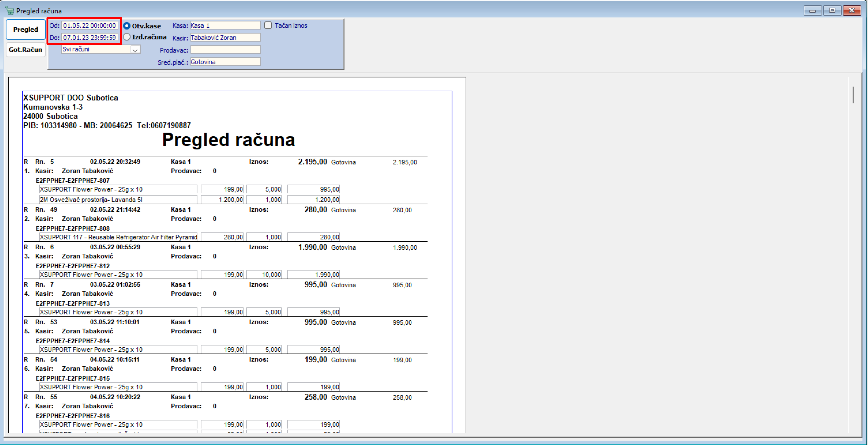Image resolution: width=868 pixels, height=445 pixels.
Task: Click the empty Prodavac input field
Action: 225,50
